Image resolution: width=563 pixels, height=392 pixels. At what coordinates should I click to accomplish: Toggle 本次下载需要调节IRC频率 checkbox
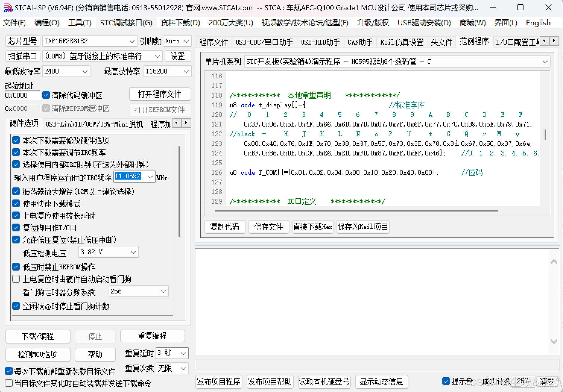pyautogui.click(x=16, y=152)
